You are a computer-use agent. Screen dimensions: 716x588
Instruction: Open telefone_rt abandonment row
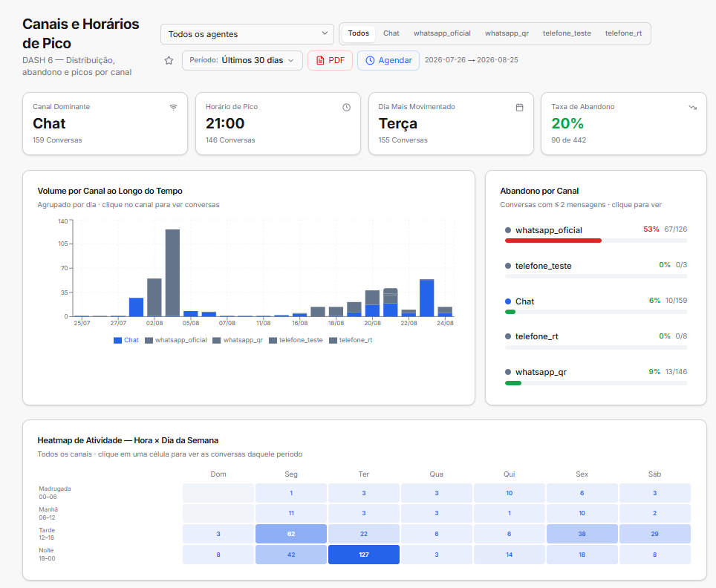(x=596, y=341)
